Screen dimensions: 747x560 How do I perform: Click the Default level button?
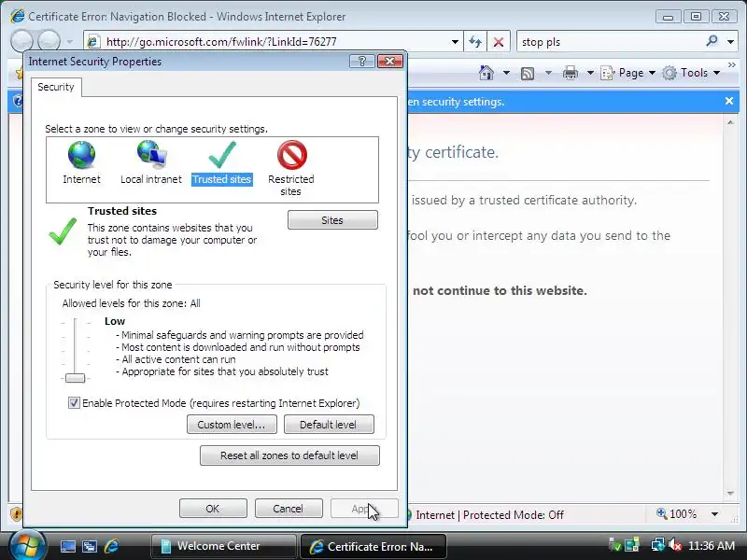click(329, 425)
